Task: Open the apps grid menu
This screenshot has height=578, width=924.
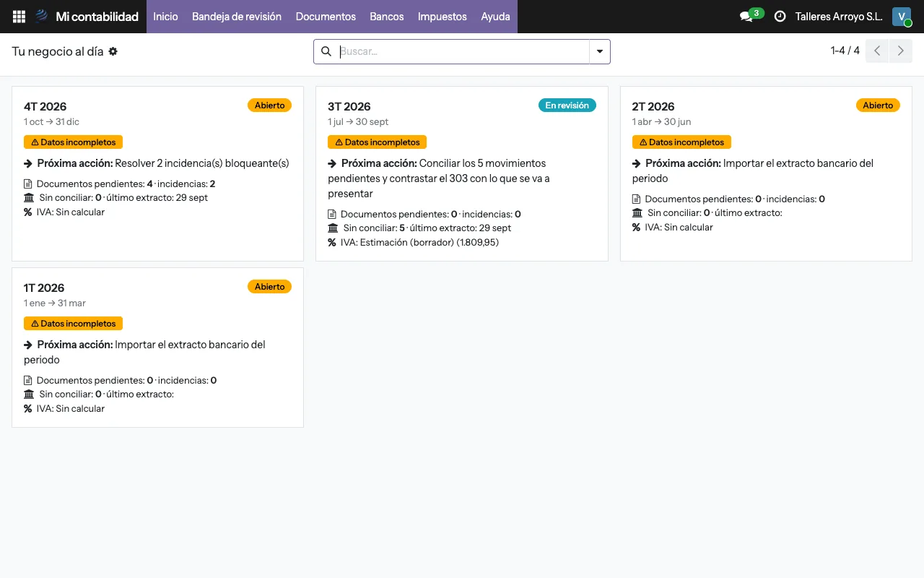Action: tap(19, 17)
